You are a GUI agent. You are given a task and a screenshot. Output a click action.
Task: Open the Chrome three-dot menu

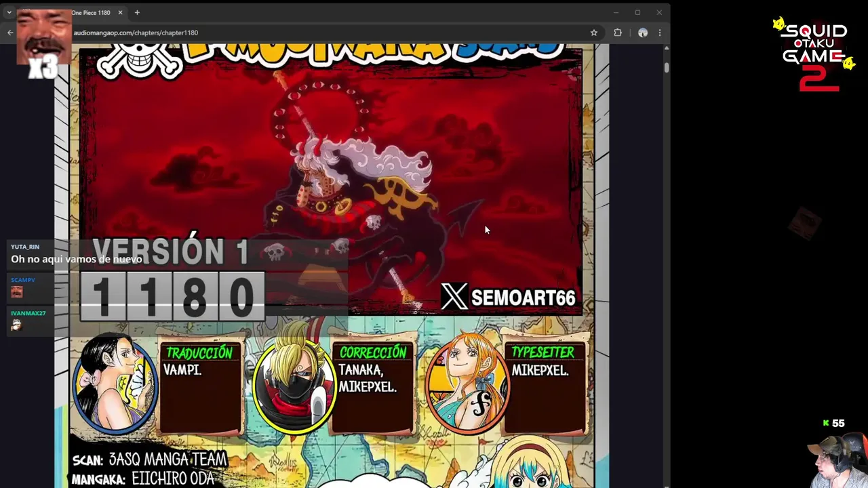click(660, 33)
